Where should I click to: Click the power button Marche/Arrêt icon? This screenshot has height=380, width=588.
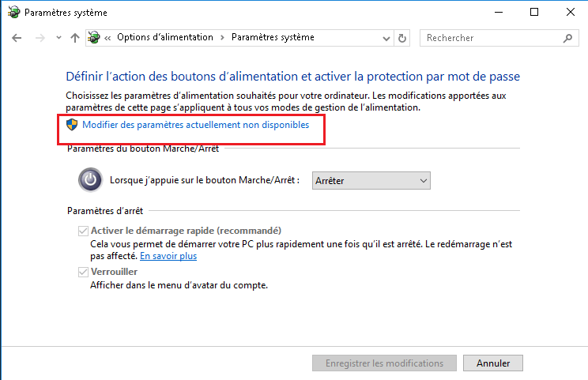(90, 180)
